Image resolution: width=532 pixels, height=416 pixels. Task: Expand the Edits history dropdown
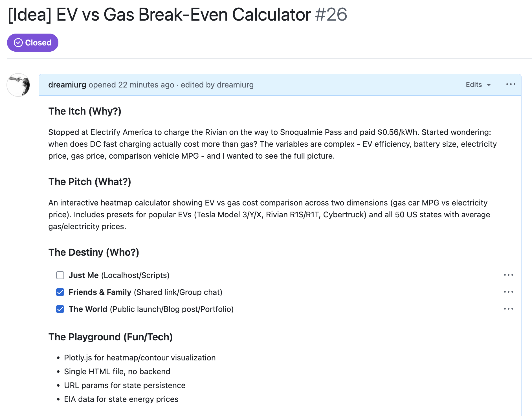[x=478, y=85]
